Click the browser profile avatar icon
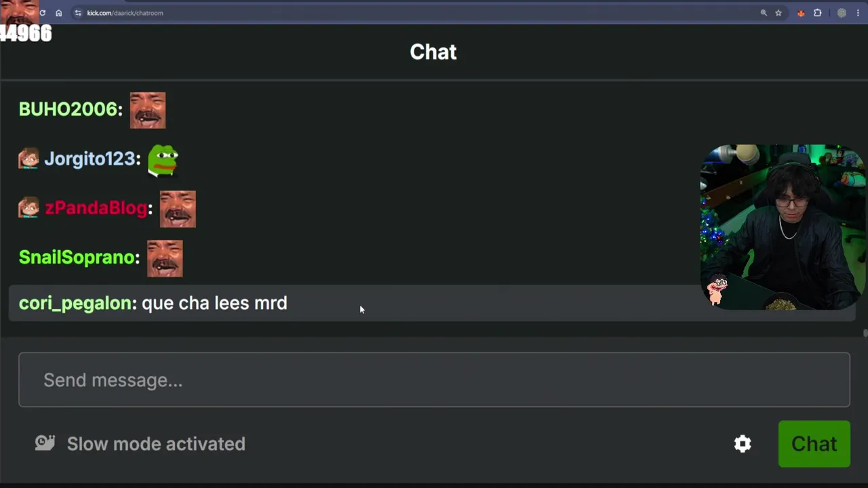The height and width of the screenshot is (488, 868). tap(842, 13)
